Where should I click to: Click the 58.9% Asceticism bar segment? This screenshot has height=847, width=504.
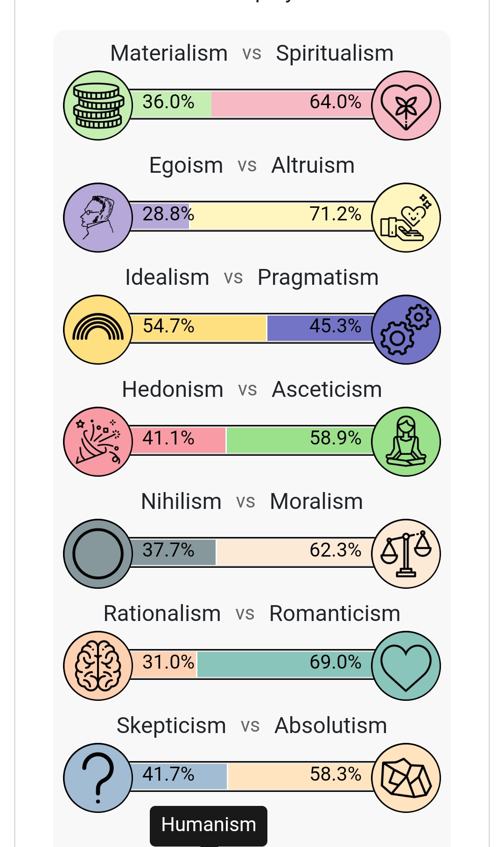click(300, 440)
